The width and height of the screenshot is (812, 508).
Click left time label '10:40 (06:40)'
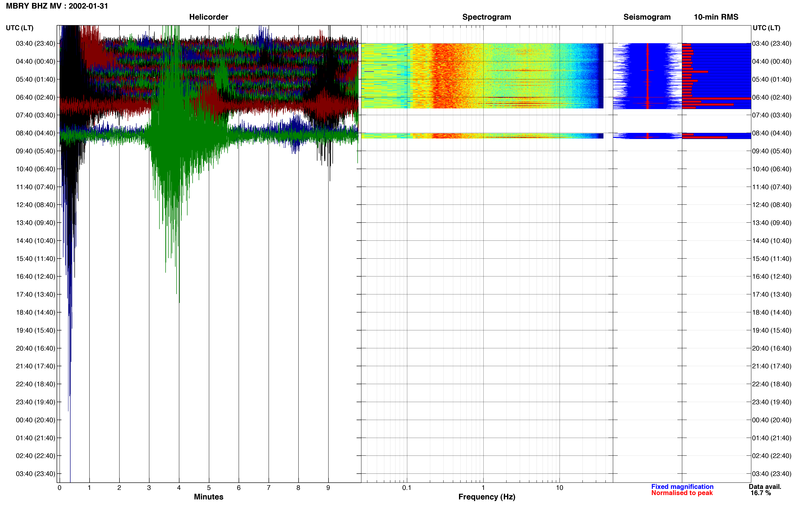click(x=36, y=169)
